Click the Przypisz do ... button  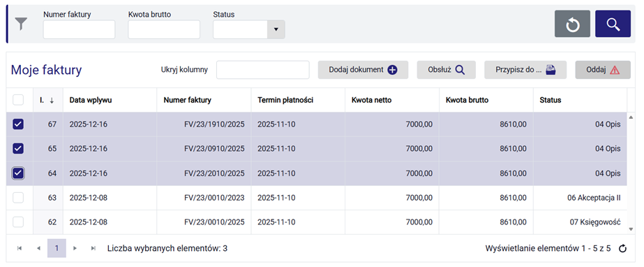(525, 70)
